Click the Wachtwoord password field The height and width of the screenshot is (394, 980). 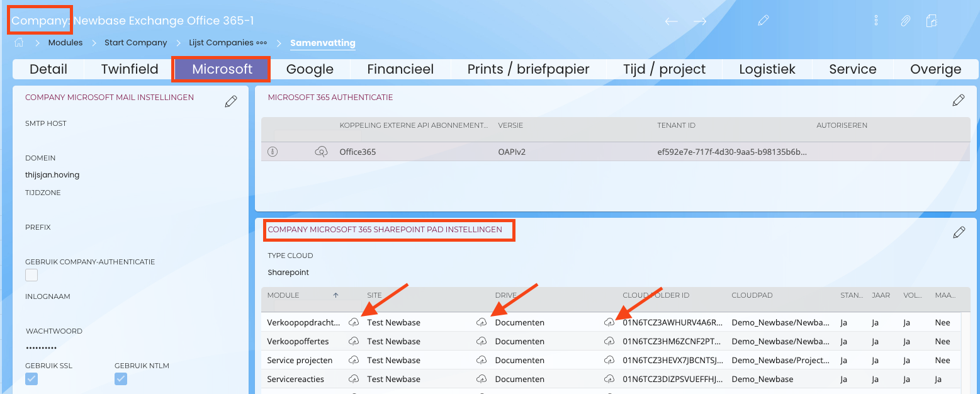point(42,347)
